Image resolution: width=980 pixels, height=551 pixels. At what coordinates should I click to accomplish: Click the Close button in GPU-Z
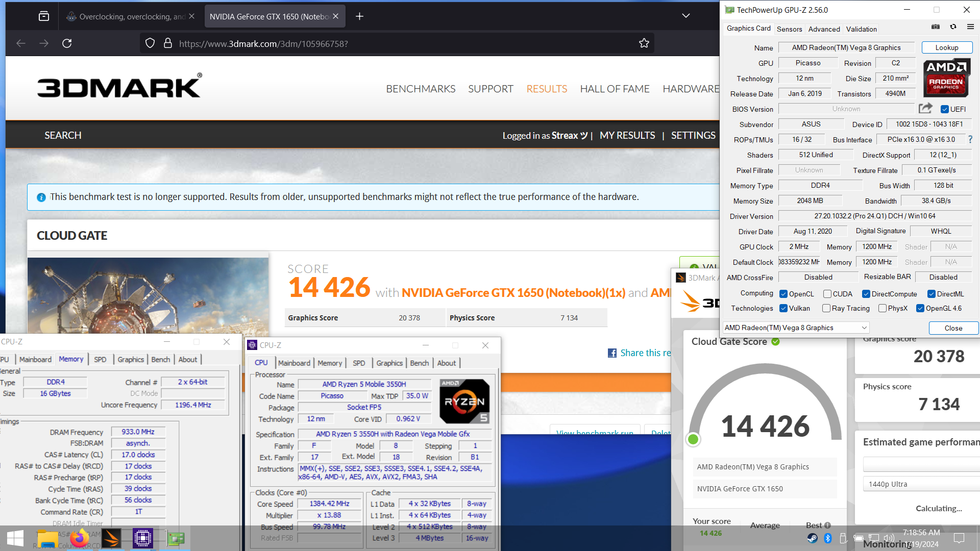pos(953,328)
